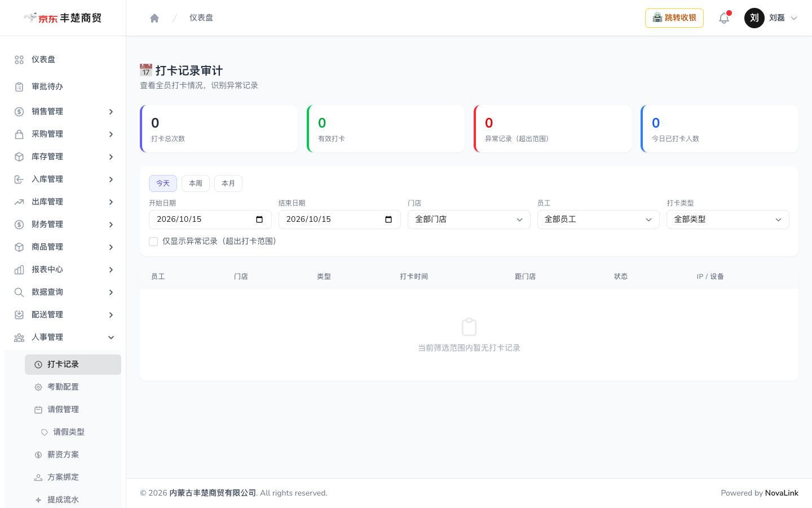Click the NovaLink footer link

(x=782, y=493)
